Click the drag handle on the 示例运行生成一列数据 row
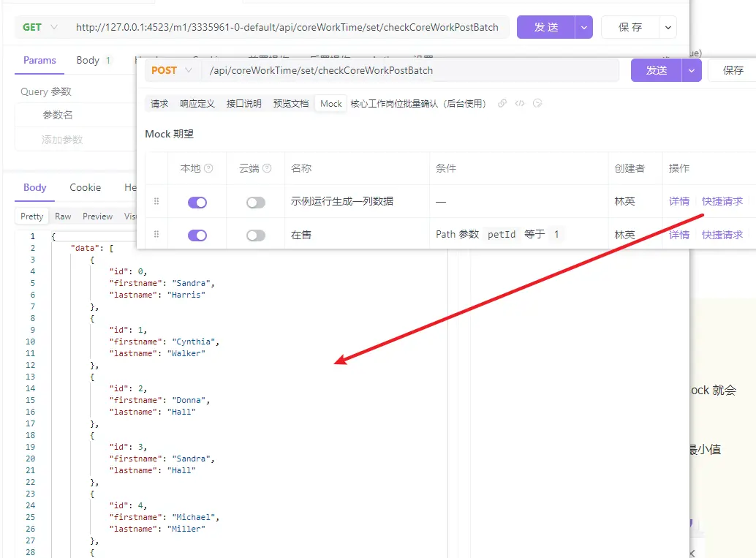 coord(156,201)
